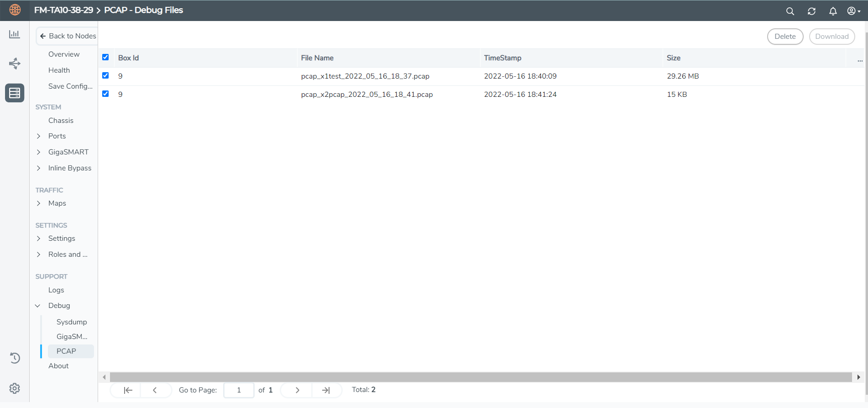This screenshot has width=868, height=408.
Task: Click the history clock icon in sidebar
Action: (x=15, y=358)
